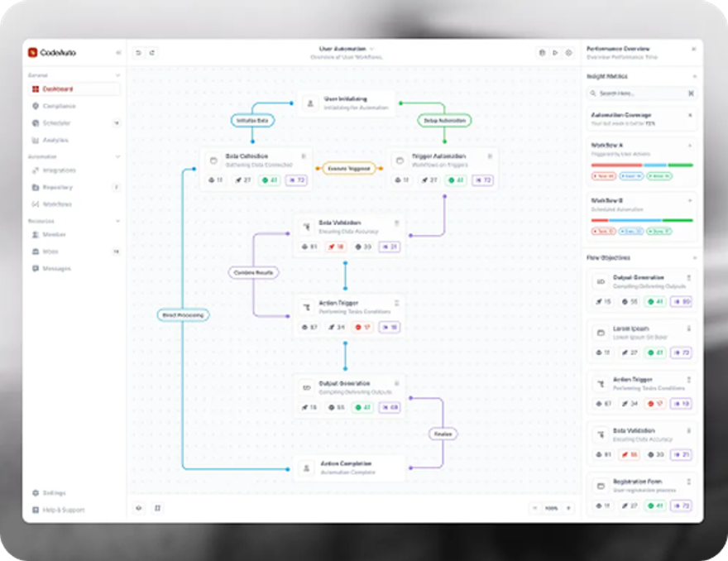Open the Action Trigger canvas node menu
This screenshot has width=728, height=561.
[397, 303]
